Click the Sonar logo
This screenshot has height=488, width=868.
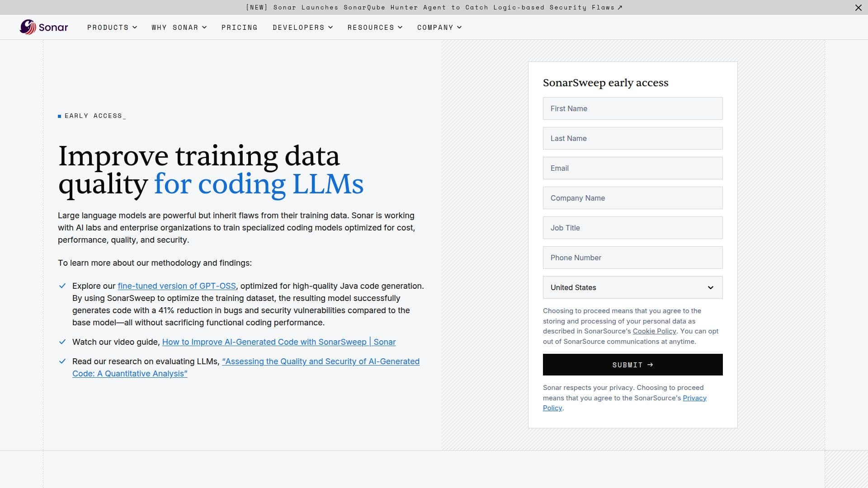pyautogui.click(x=44, y=27)
